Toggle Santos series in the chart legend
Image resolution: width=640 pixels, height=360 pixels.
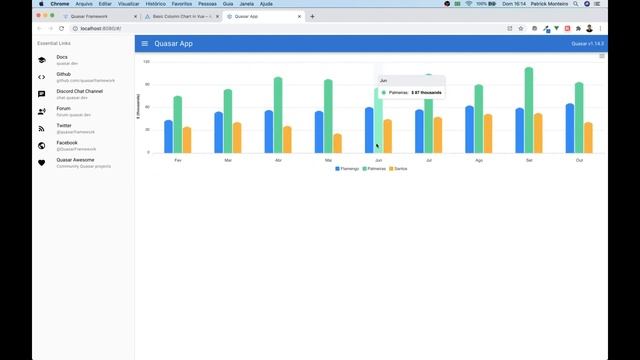point(398,169)
